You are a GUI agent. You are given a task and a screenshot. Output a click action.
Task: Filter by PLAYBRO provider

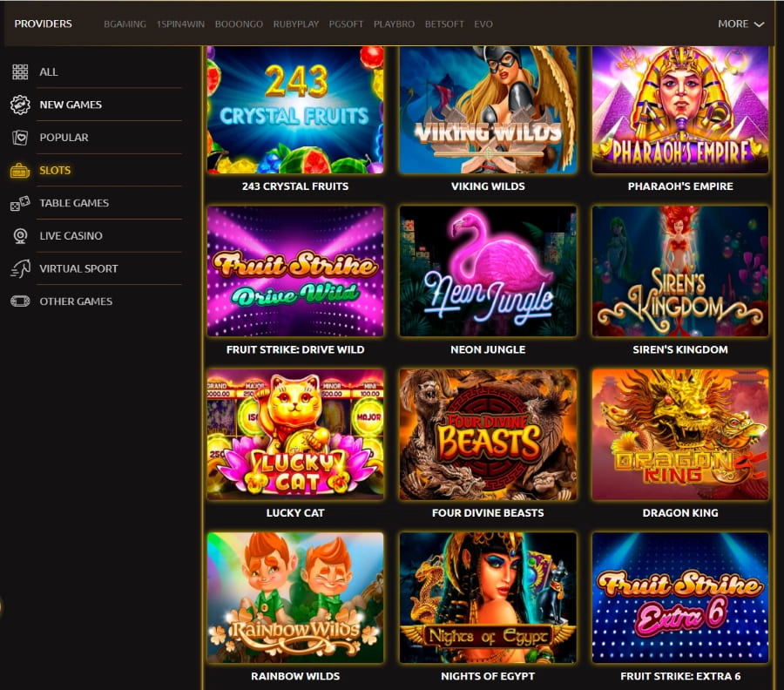pos(394,24)
